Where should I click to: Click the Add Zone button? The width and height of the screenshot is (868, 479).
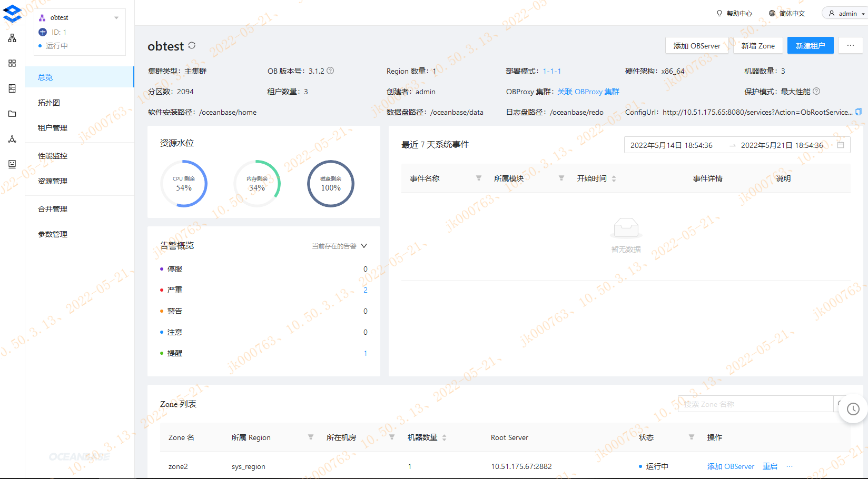pyautogui.click(x=758, y=45)
